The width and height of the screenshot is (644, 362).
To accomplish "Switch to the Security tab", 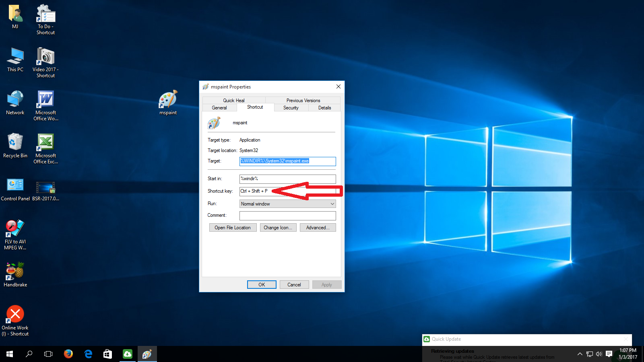I will (x=291, y=108).
